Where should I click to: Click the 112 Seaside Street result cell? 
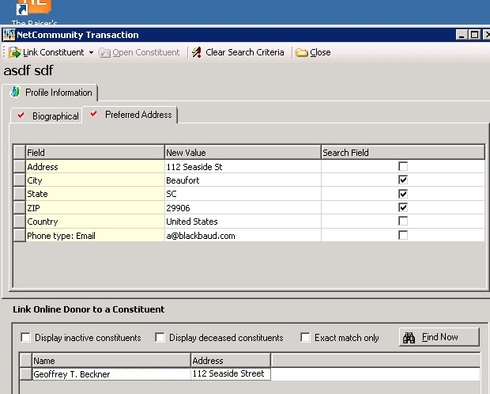point(230,374)
